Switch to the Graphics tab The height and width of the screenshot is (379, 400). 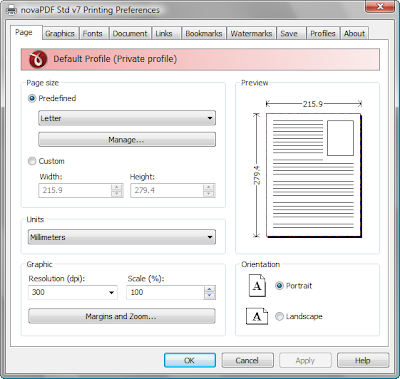[60, 33]
